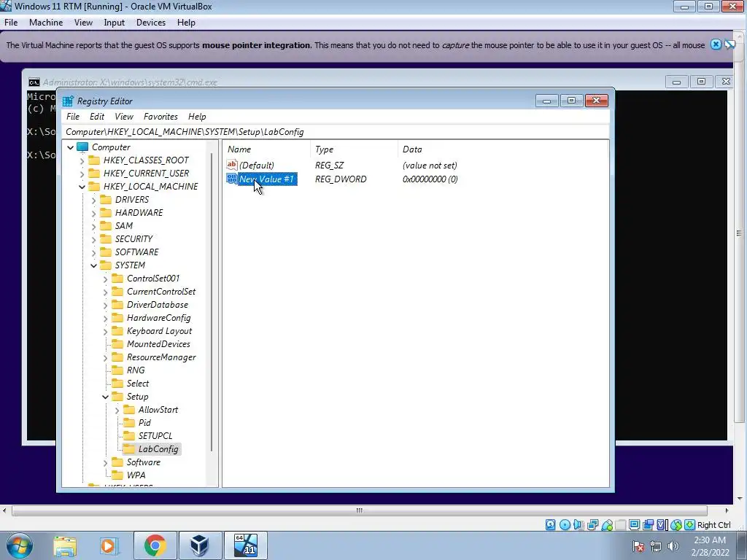Click the USB devices status icon

click(x=606, y=525)
